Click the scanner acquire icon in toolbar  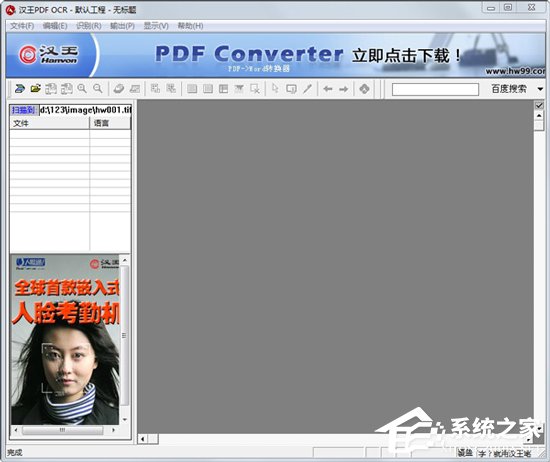point(20,89)
